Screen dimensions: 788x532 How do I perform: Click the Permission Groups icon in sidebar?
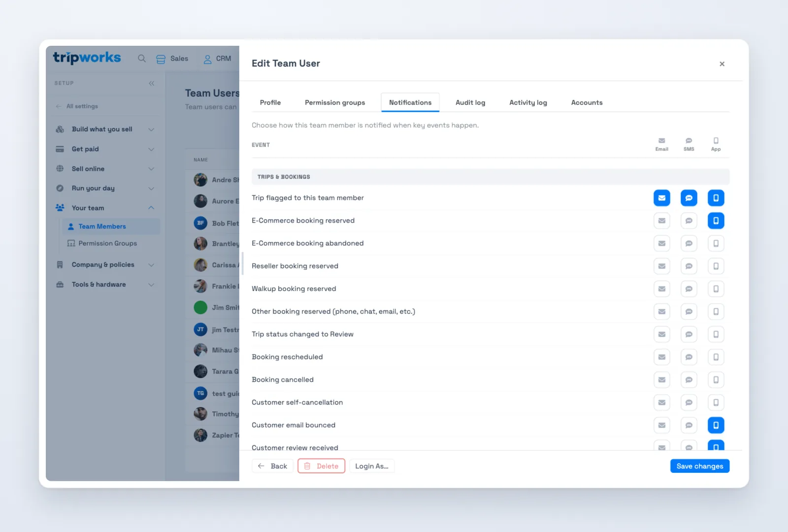coord(71,243)
